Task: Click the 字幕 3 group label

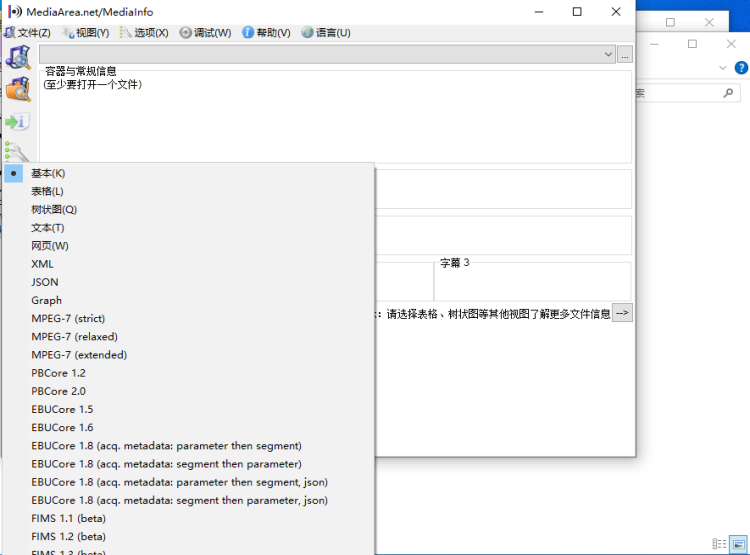Action: click(454, 263)
